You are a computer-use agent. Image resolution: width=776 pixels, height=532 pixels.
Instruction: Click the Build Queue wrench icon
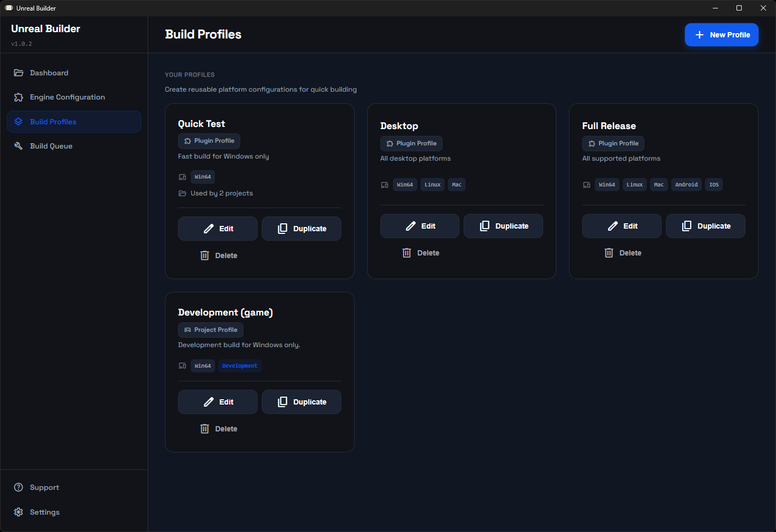(x=18, y=146)
